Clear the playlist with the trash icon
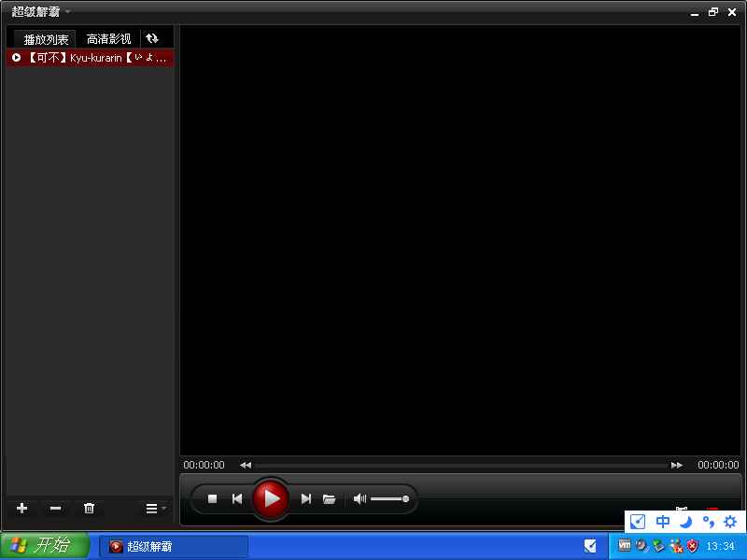The width and height of the screenshot is (747, 560). pyautogui.click(x=90, y=509)
